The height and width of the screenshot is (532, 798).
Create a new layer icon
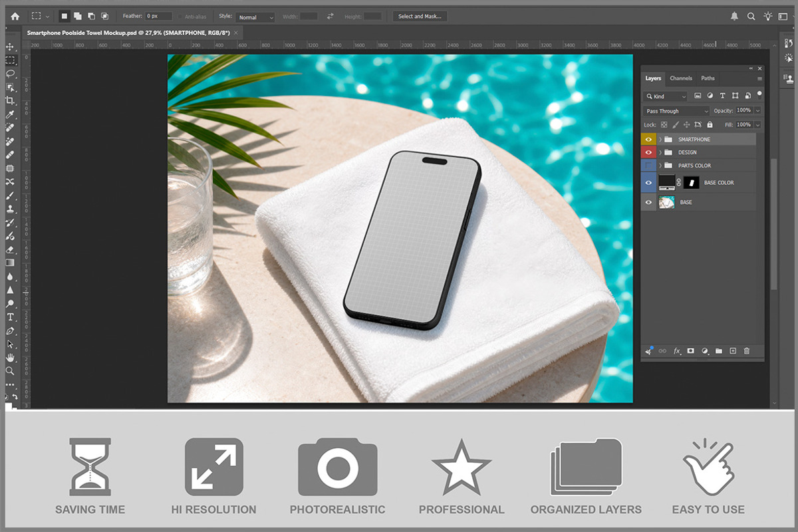[733, 350]
